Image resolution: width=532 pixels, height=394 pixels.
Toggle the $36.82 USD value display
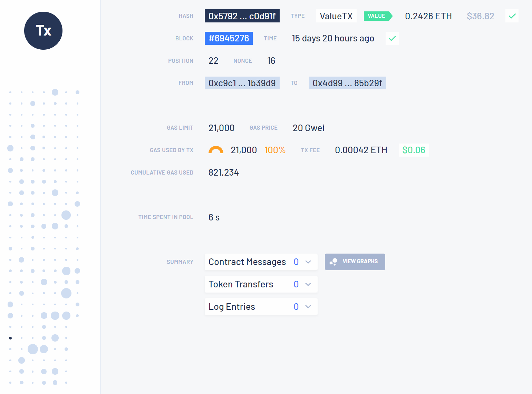480,16
